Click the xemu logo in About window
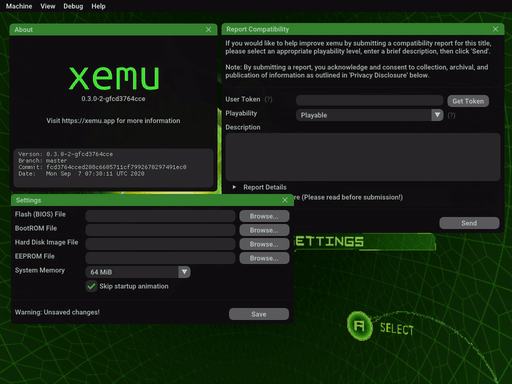 click(114, 78)
